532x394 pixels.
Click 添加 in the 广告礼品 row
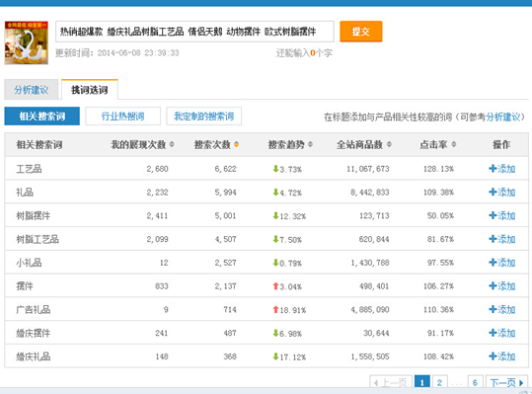click(501, 309)
